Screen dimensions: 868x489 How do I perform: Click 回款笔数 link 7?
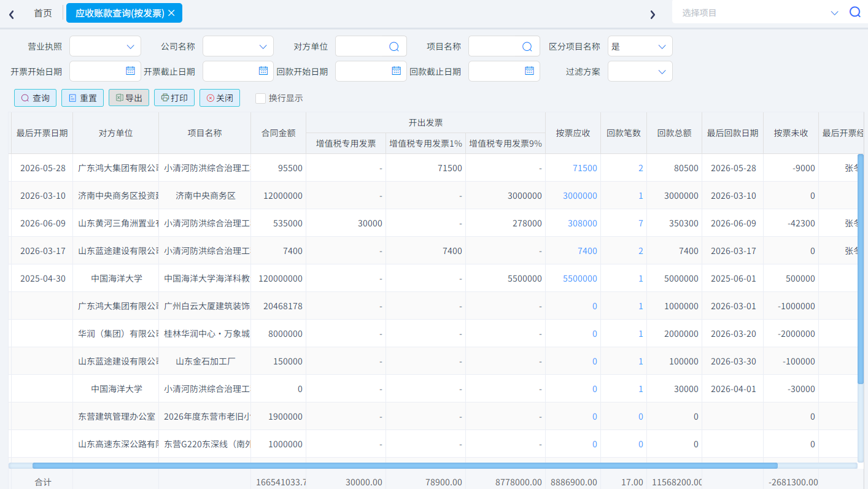click(641, 223)
